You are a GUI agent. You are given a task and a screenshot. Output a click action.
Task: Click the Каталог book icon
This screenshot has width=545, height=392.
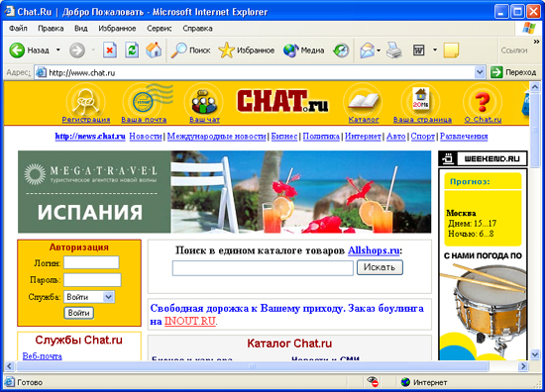[364, 102]
